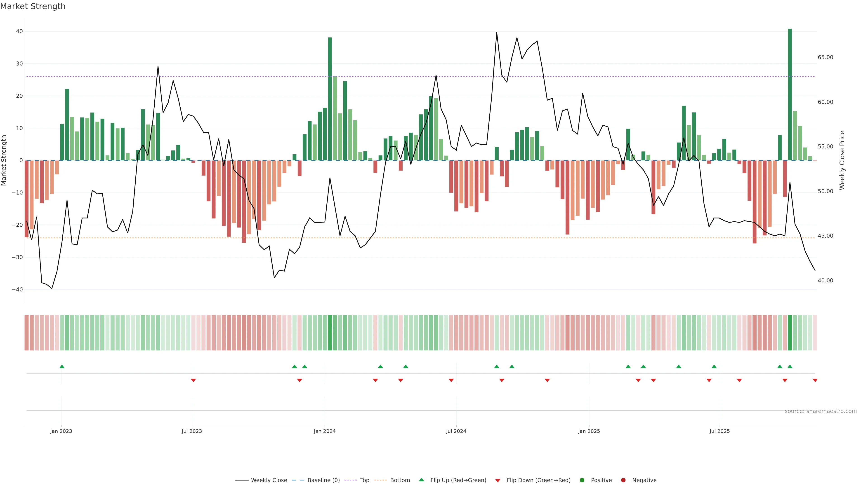
Task: Click the red flip-down marker at Jul 2023
Action: click(x=193, y=380)
